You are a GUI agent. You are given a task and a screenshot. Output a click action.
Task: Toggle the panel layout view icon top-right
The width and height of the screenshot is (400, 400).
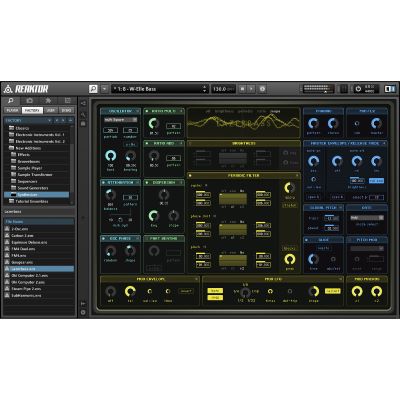pyautogui.click(x=390, y=89)
